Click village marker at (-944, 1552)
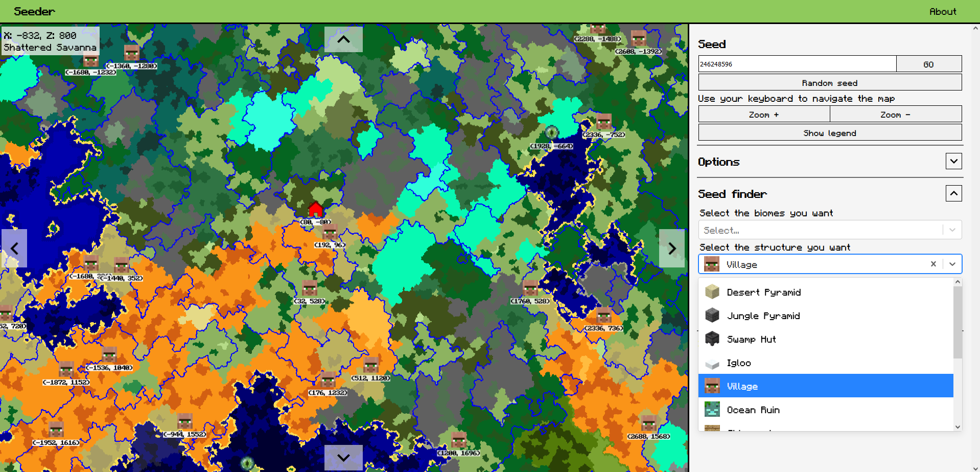Image resolution: width=980 pixels, height=472 pixels. [x=185, y=421]
